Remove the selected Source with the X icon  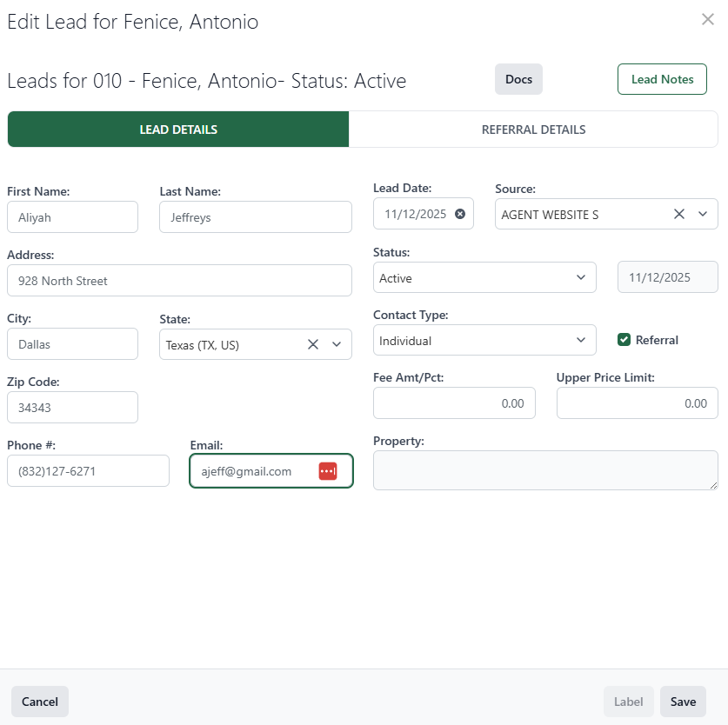pyautogui.click(x=679, y=213)
